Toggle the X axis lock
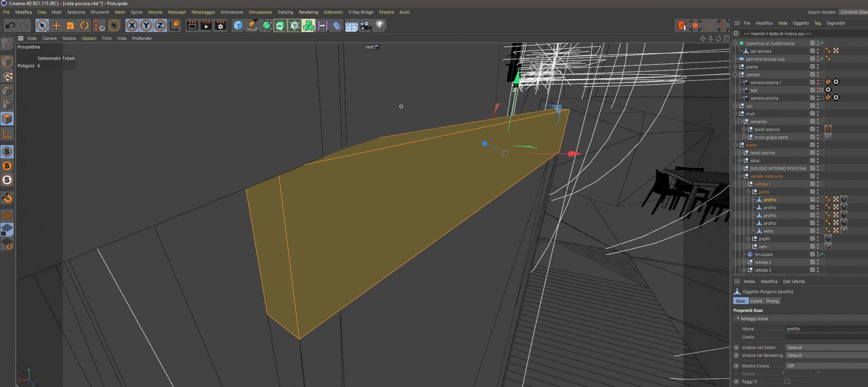 132,25
